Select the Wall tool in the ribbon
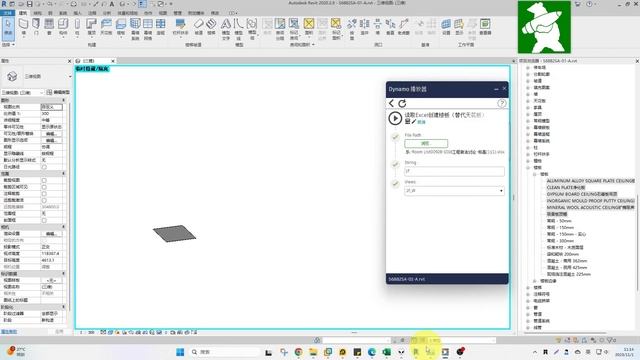640x360 pixels. point(23,27)
